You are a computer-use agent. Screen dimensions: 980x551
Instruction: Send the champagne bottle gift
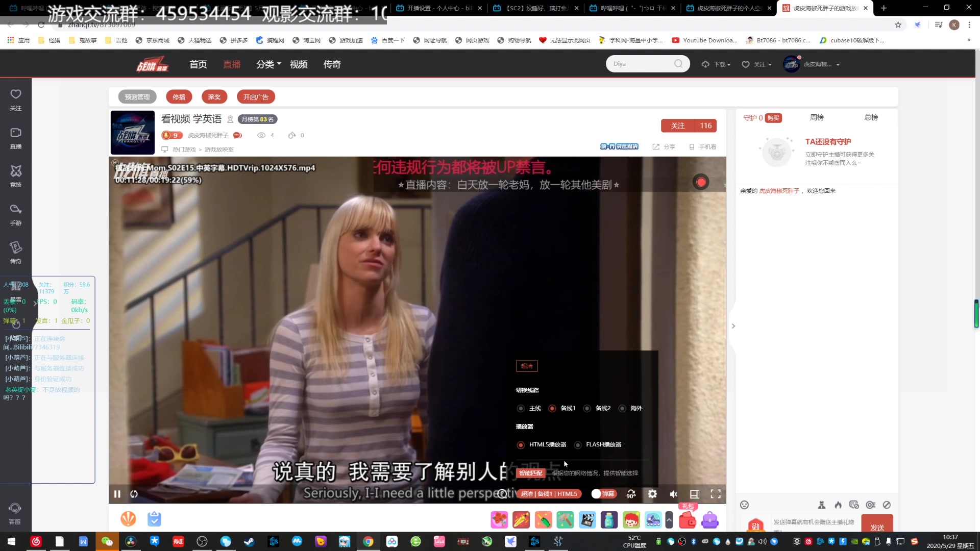pyautogui.click(x=543, y=520)
